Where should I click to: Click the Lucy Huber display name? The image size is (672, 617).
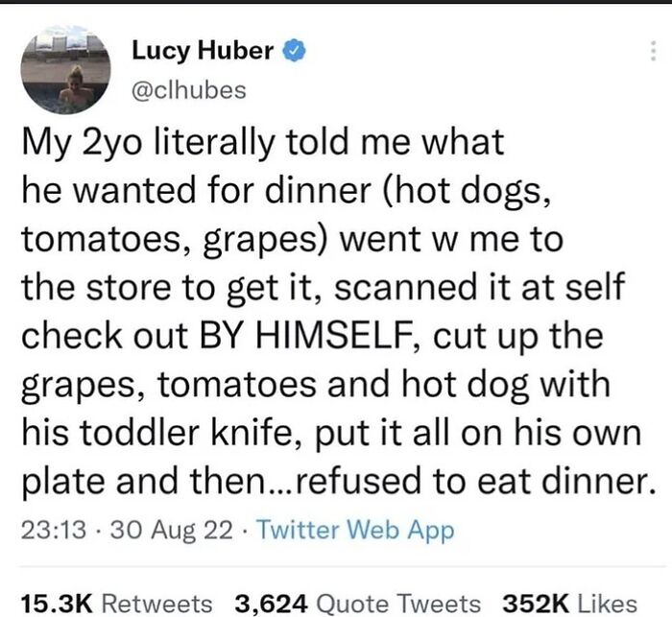click(x=202, y=52)
